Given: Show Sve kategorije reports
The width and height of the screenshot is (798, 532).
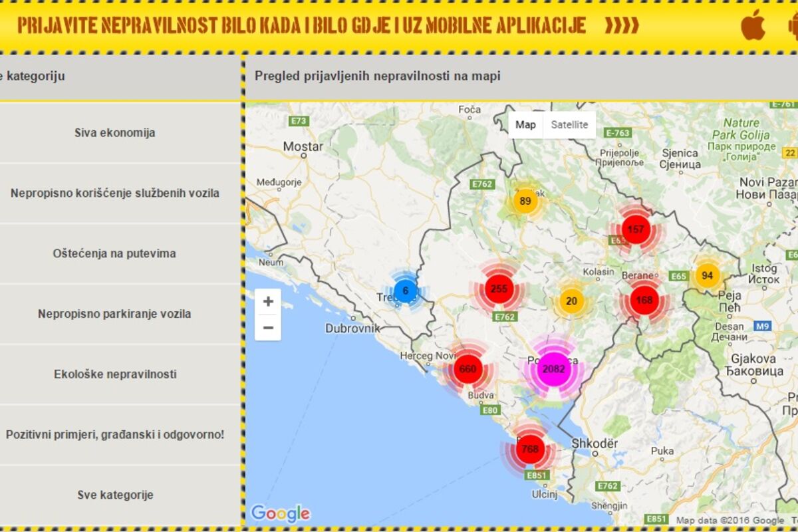Looking at the screenshot, I should pos(115,495).
